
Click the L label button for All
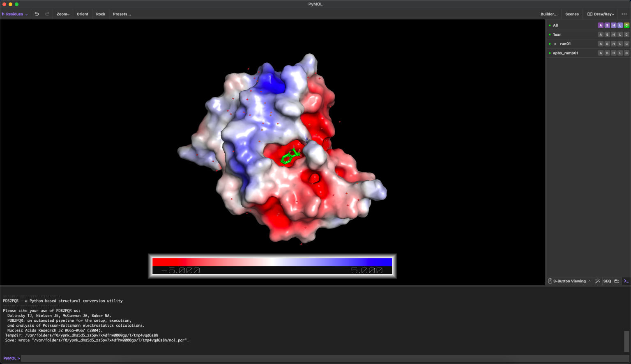tap(620, 25)
